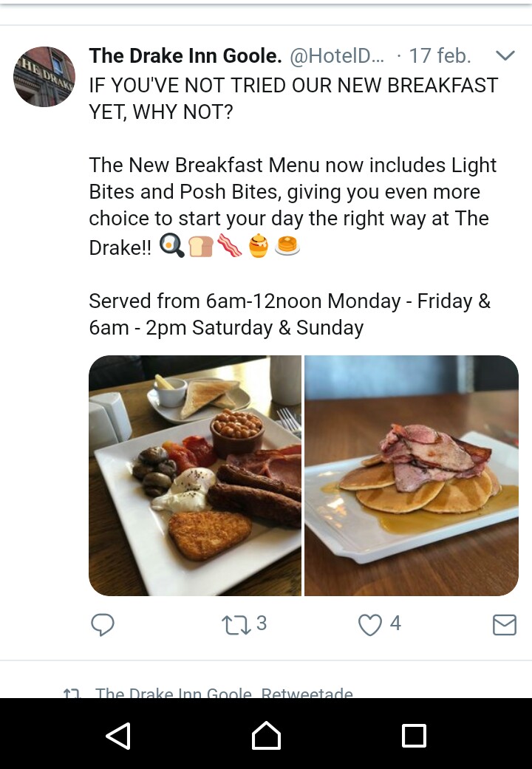The image size is (532, 769).
Task: Share tweet via envelope message icon
Action: [x=504, y=626]
